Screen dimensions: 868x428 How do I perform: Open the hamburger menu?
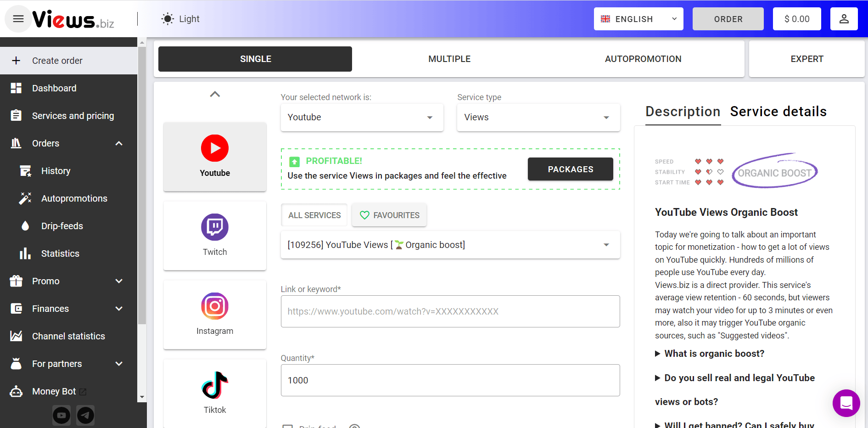click(18, 19)
